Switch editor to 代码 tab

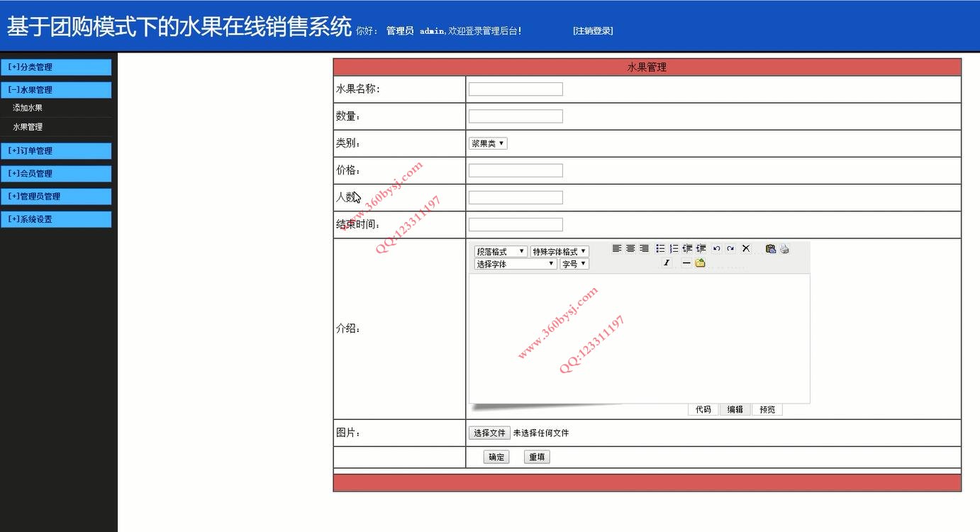coord(703,409)
